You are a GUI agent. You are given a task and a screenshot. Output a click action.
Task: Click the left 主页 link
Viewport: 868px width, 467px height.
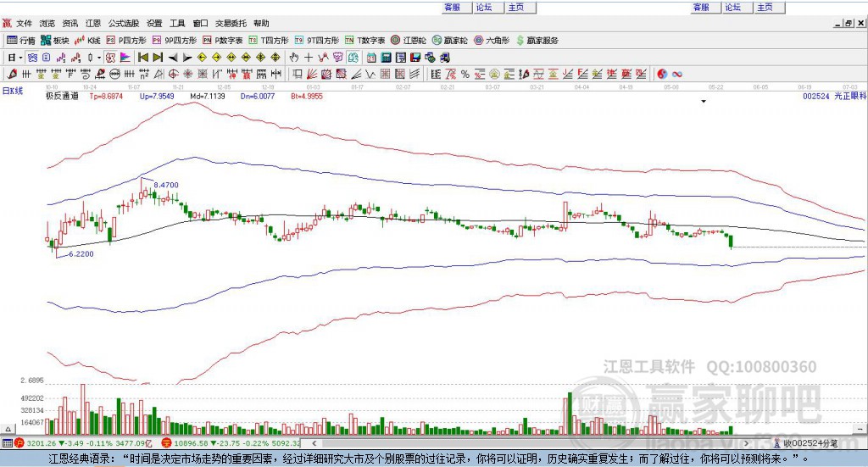coord(516,7)
